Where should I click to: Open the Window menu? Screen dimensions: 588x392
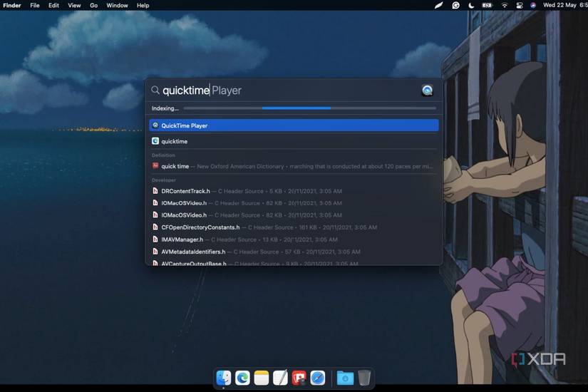[x=117, y=5]
